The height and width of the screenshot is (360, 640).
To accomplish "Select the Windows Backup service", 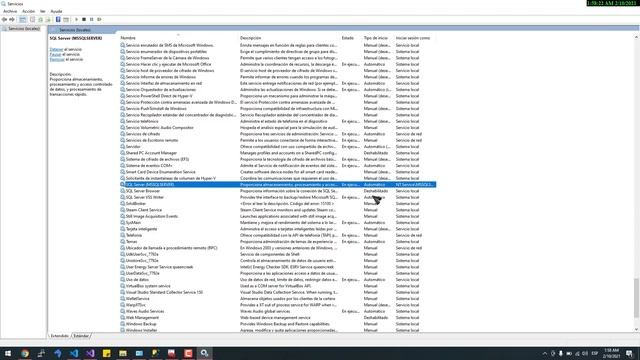I will tap(278, 324).
